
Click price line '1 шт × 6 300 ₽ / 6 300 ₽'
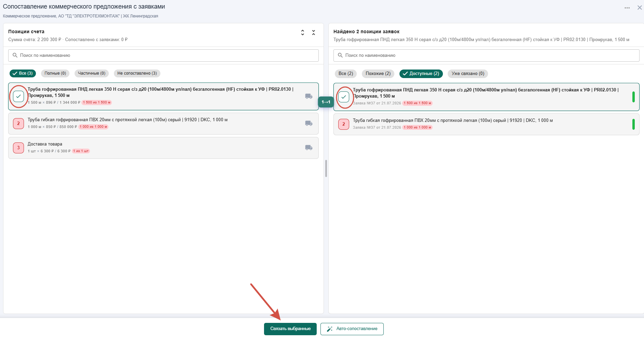coord(49,151)
